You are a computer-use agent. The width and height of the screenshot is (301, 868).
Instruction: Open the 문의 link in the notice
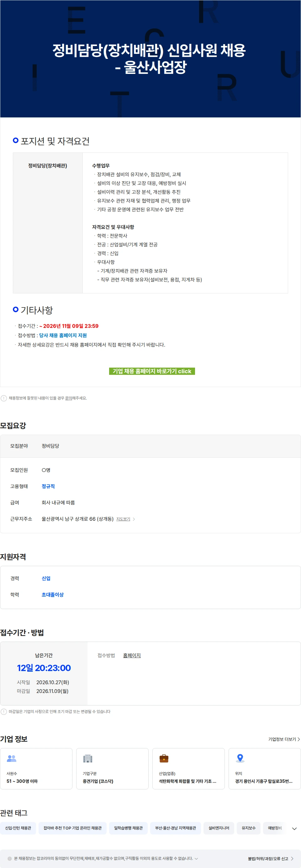tap(68, 398)
